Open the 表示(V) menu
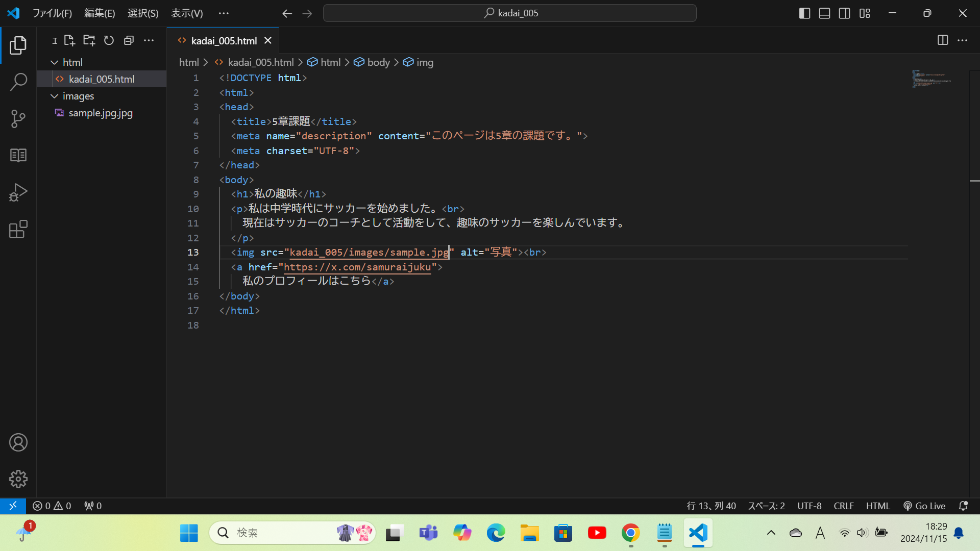980x551 pixels. coord(187,13)
